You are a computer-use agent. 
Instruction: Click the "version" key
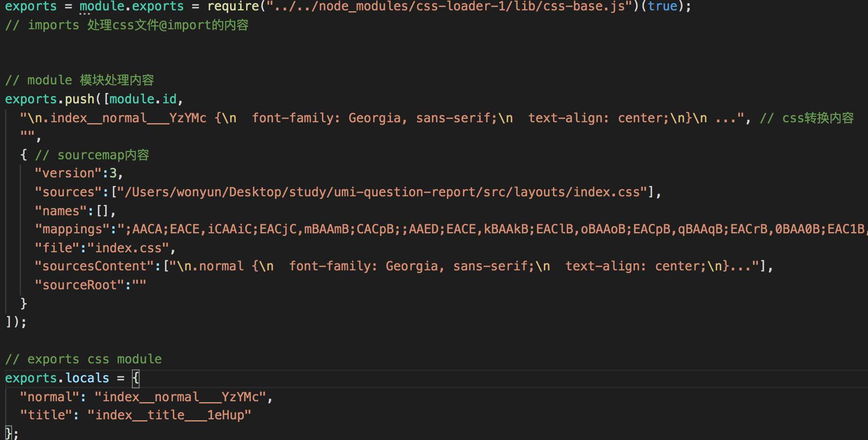point(68,173)
